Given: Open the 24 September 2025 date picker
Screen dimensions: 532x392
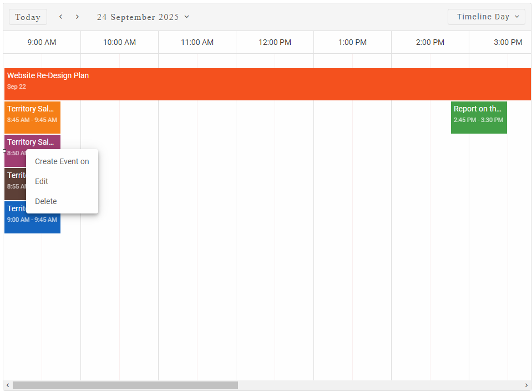Looking at the screenshot, I should (143, 17).
